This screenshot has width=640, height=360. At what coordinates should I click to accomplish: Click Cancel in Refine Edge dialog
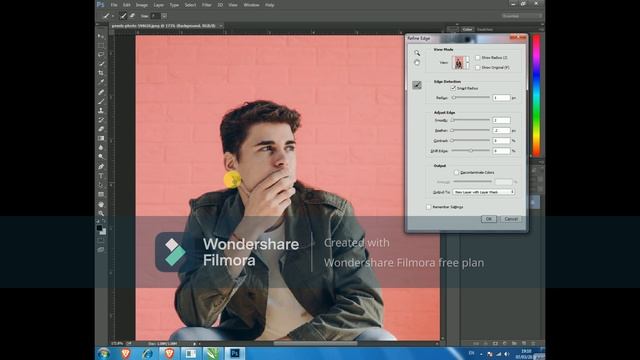[511, 219]
